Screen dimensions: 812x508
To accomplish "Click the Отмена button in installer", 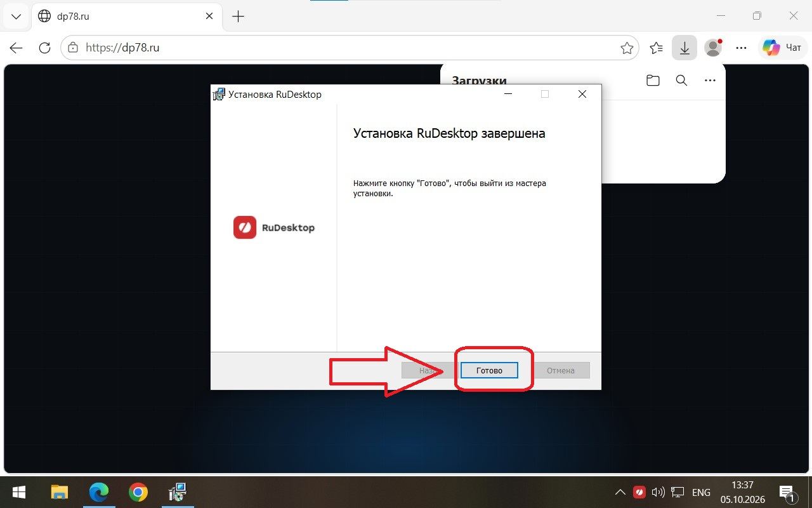I will [x=561, y=370].
